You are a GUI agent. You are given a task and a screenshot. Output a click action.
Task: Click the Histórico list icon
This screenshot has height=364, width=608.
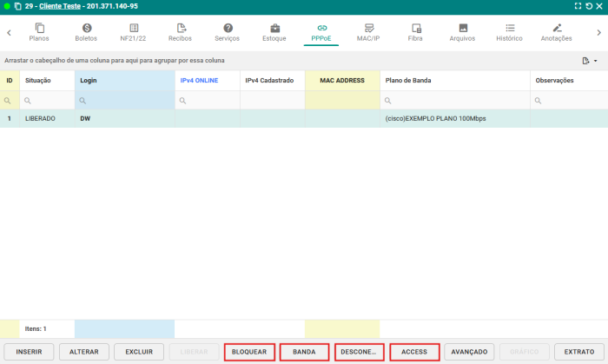(509, 29)
